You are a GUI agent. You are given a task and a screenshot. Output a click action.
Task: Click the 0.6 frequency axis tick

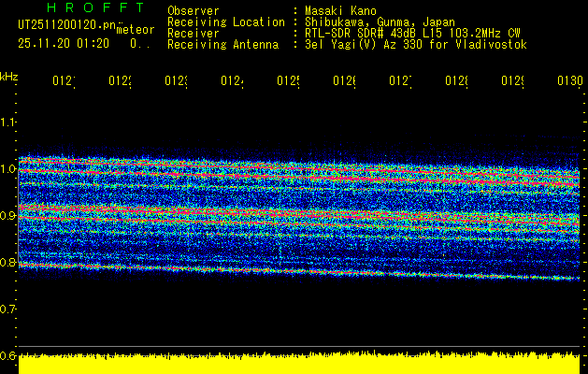tap(8, 355)
